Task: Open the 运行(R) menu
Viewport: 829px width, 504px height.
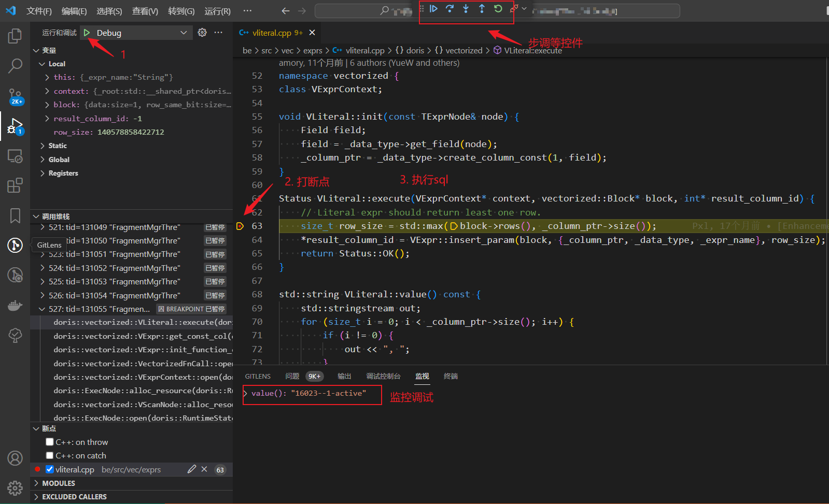Action: click(x=217, y=11)
